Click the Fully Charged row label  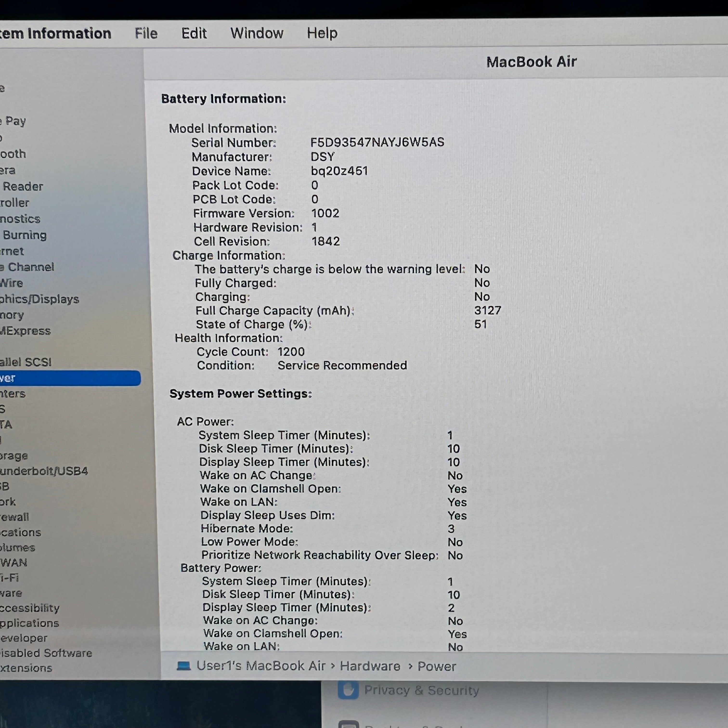235,283
